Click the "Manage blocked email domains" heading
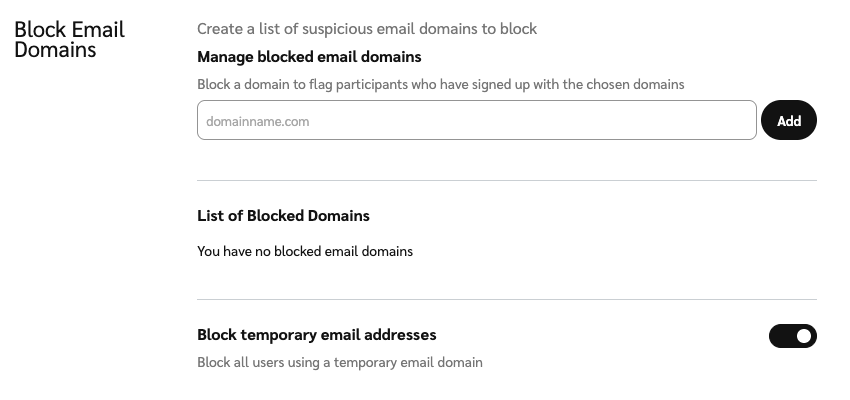Screen dimensions: 850x400 tap(309, 57)
